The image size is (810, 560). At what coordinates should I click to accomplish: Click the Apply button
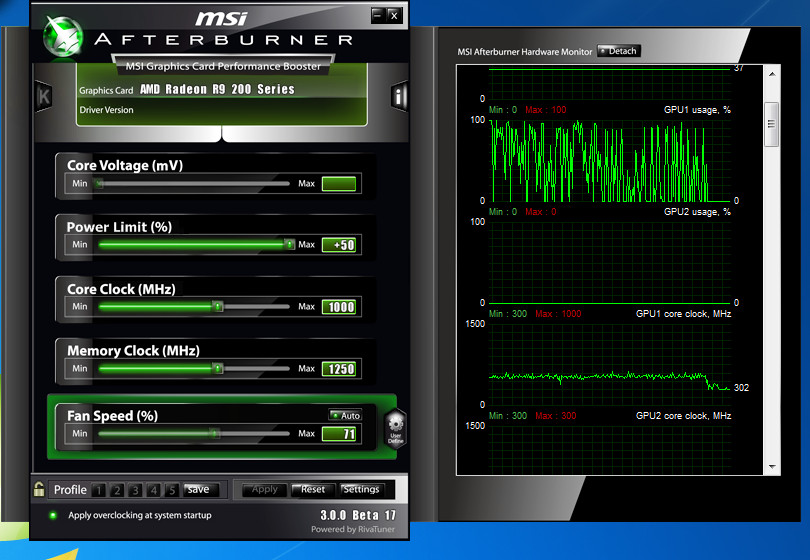264,489
